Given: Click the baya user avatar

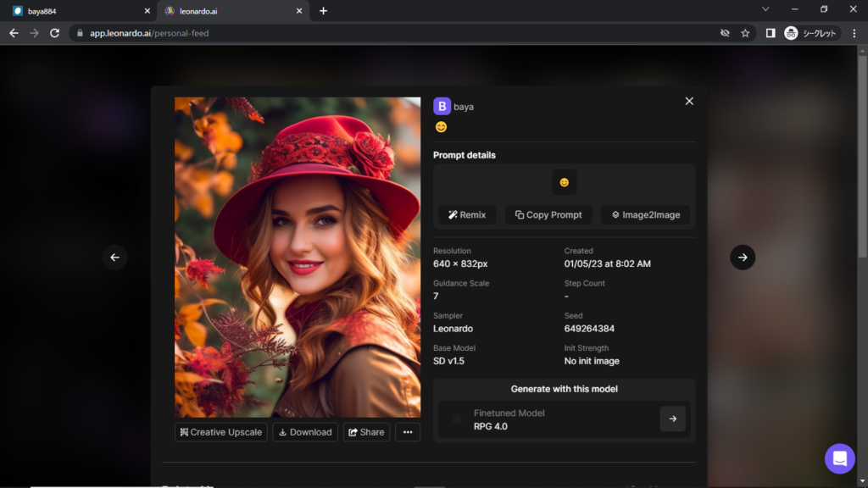Looking at the screenshot, I should click(442, 107).
